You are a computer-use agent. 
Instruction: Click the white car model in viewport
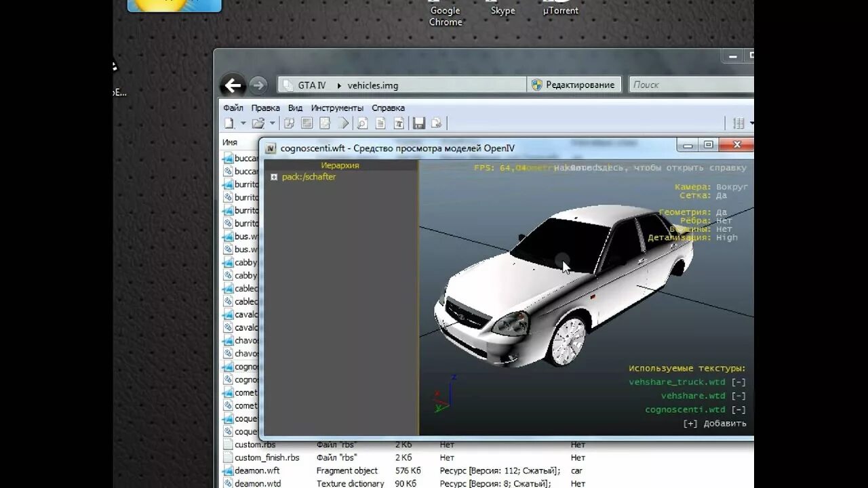pyautogui.click(x=563, y=285)
